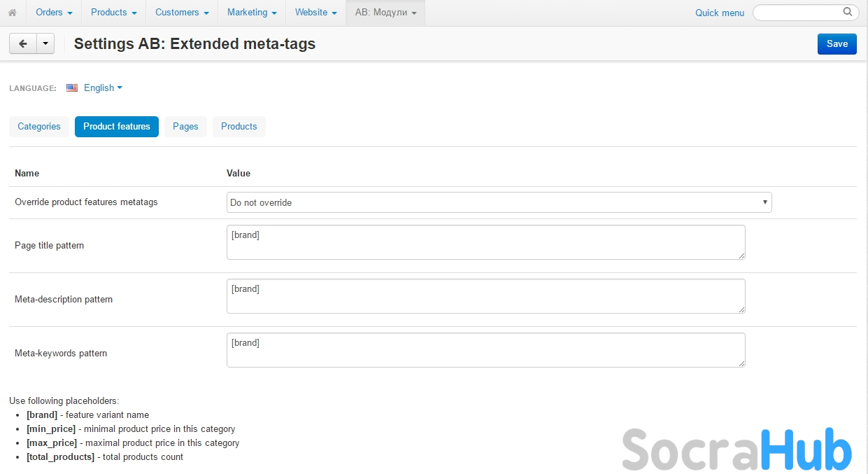Screen dimensions: 868x474
Task: Expand the Customers menu
Action: point(182,13)
